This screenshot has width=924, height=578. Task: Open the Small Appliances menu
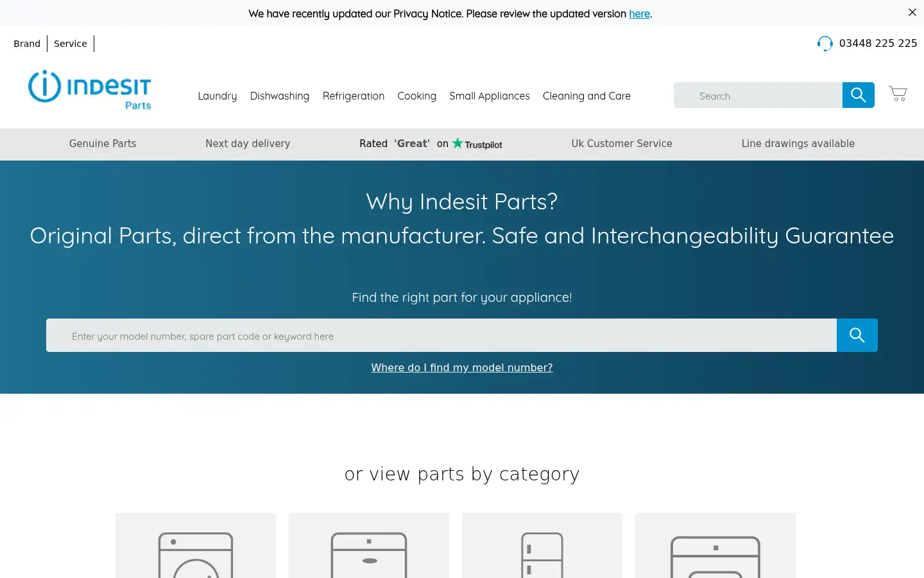click(x=490, y=96)
